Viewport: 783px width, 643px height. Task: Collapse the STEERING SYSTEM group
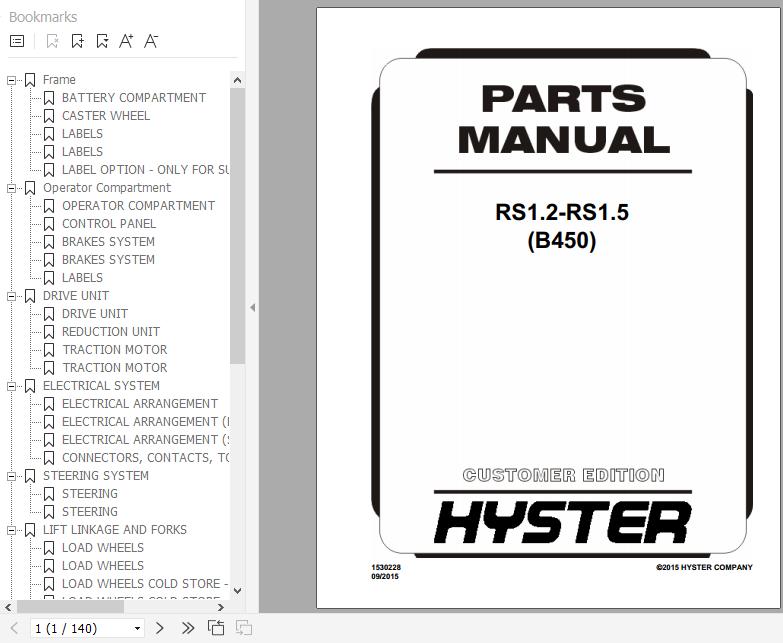[x=11, y=476]
